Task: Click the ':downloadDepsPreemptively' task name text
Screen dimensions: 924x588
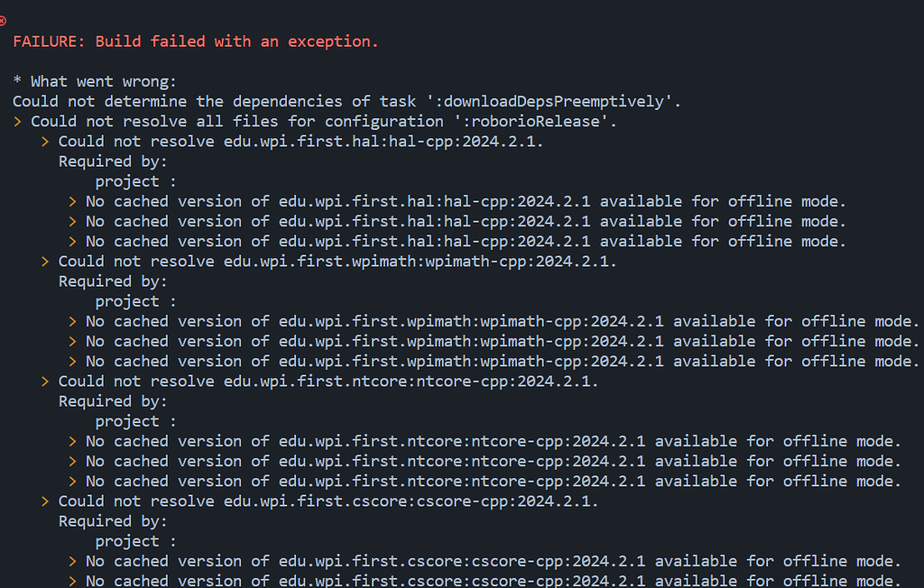Action: [x=553, y=101]
